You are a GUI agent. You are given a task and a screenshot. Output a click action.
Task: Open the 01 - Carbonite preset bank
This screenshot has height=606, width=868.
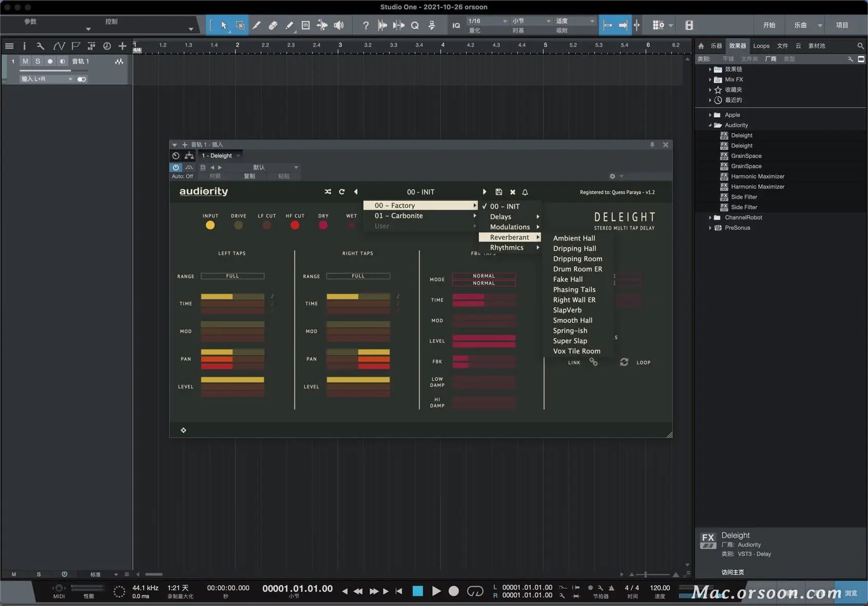pyautogui.click(x=420, y=216)
